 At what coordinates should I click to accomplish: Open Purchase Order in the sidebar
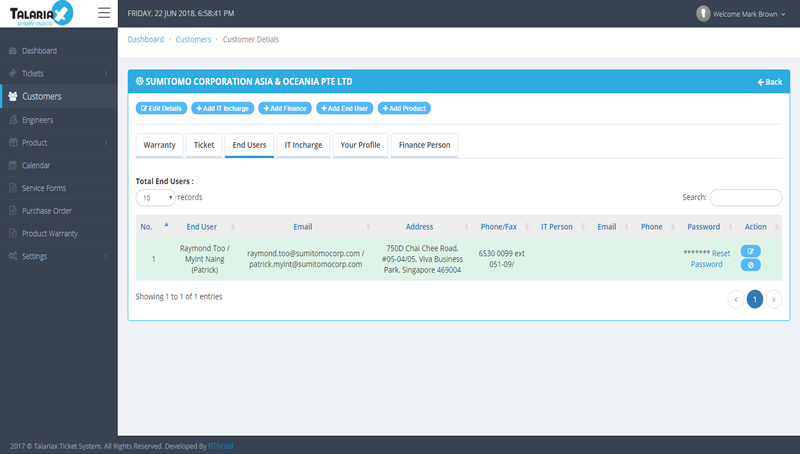click(59, 211)
